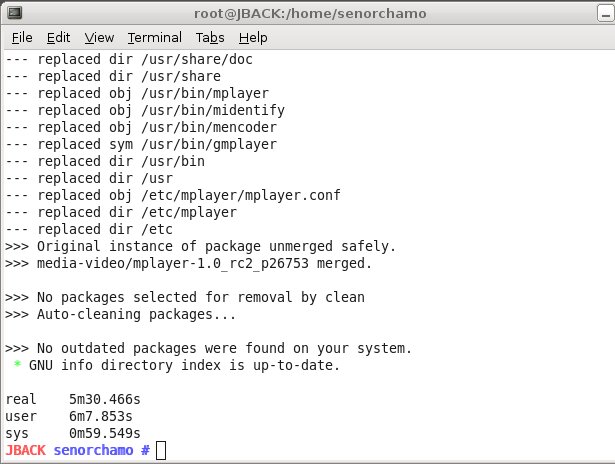Click the green asterisk before GNU info
This screenshot has height=464, width=615.
[x=17, y=364]
